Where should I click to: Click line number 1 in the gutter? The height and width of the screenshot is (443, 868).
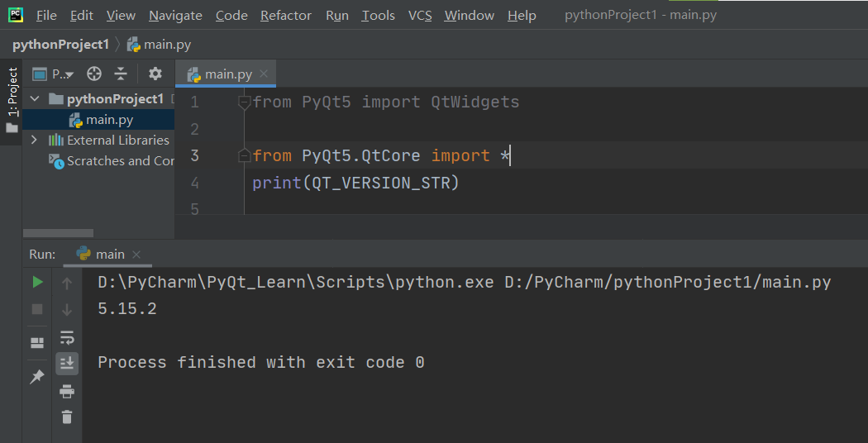[194, 102]
